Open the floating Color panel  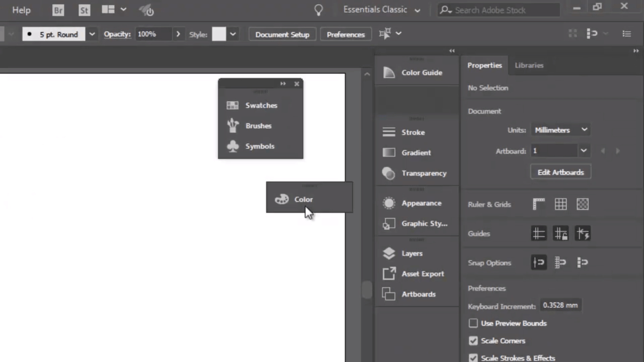click(x=309, y=199)
